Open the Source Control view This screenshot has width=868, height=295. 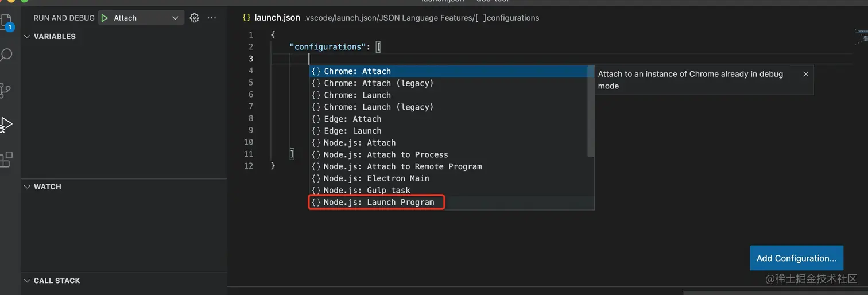pos(6,90)
